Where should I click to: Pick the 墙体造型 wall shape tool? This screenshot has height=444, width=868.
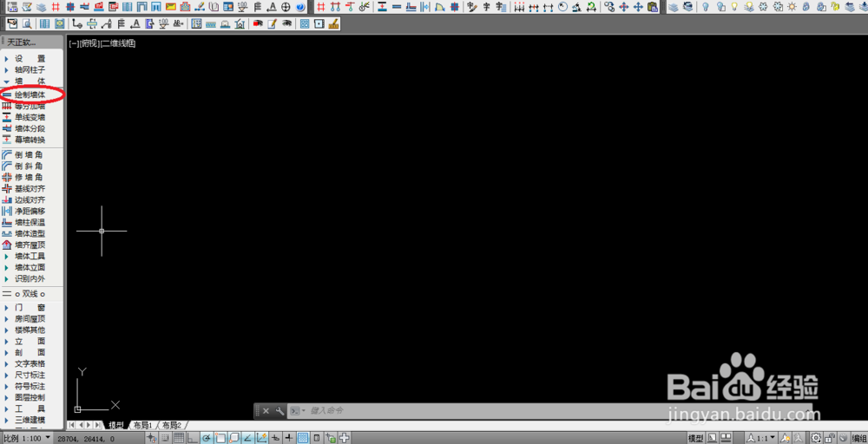[x=30, y=233]
